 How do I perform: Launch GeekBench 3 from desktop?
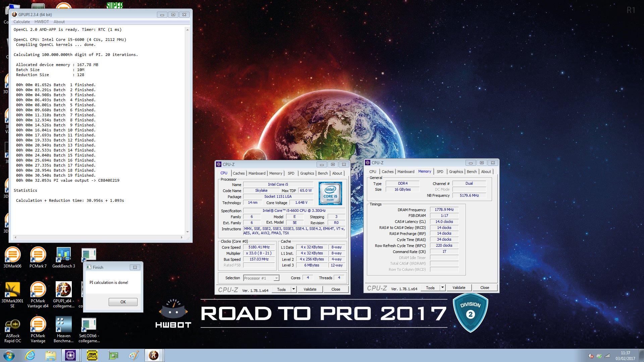64,257
